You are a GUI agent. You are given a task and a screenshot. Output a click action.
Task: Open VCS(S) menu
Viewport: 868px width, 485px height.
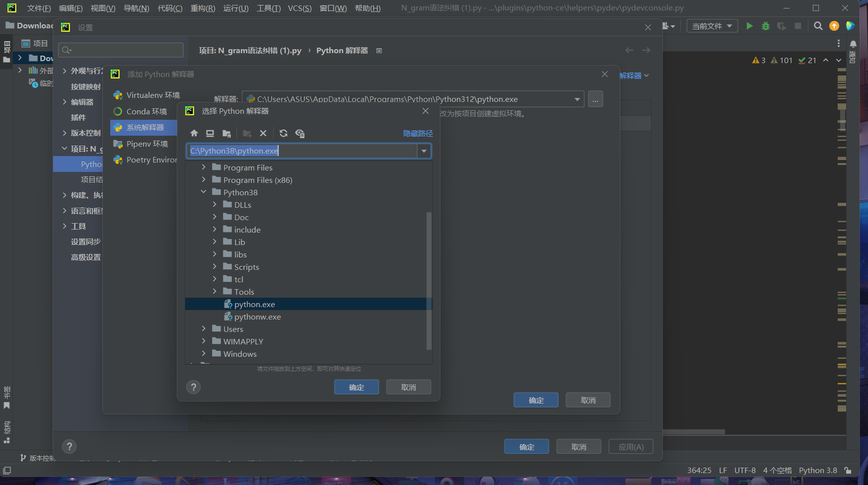point(299,8)
